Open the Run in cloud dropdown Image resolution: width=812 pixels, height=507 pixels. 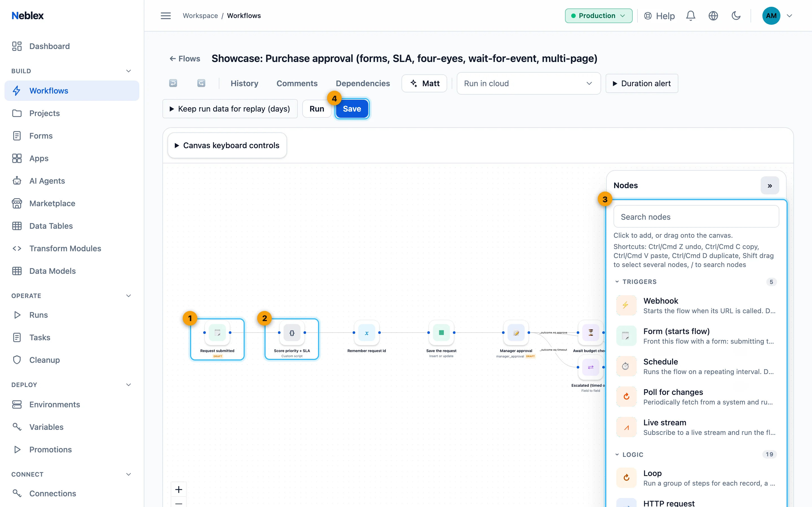(528, 83)
